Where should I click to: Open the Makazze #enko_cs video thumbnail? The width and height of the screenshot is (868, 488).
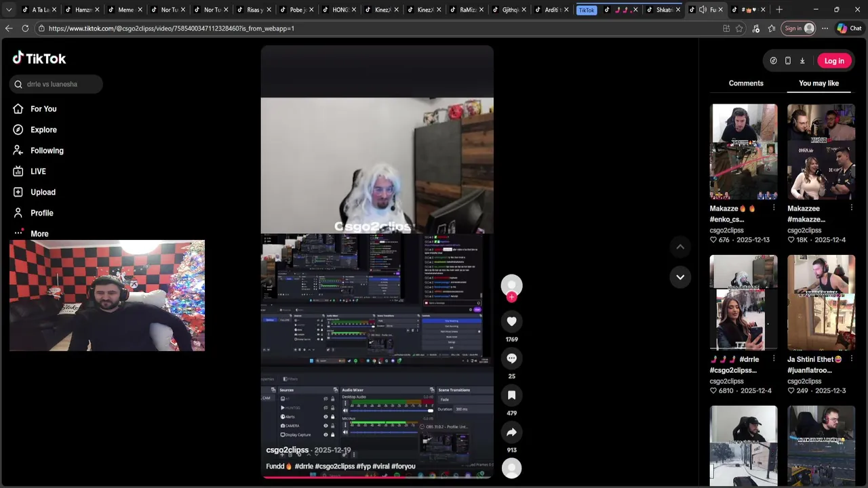coord(744,152)
